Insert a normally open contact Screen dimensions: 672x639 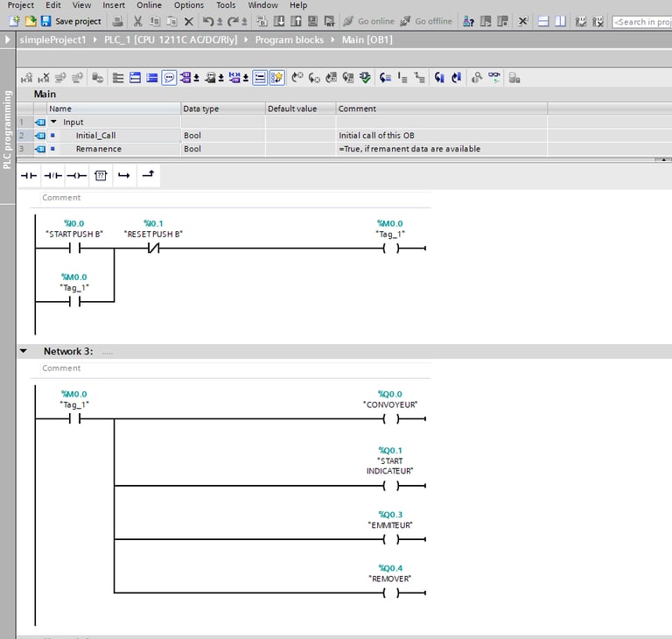(29, 176)
